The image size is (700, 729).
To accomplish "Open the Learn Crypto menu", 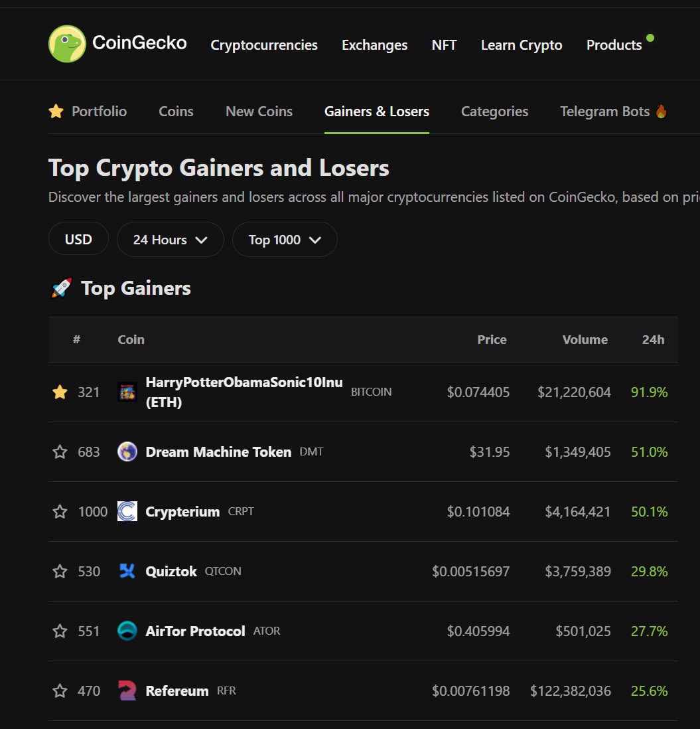I will pyautogui.click(x=522, y=45).
